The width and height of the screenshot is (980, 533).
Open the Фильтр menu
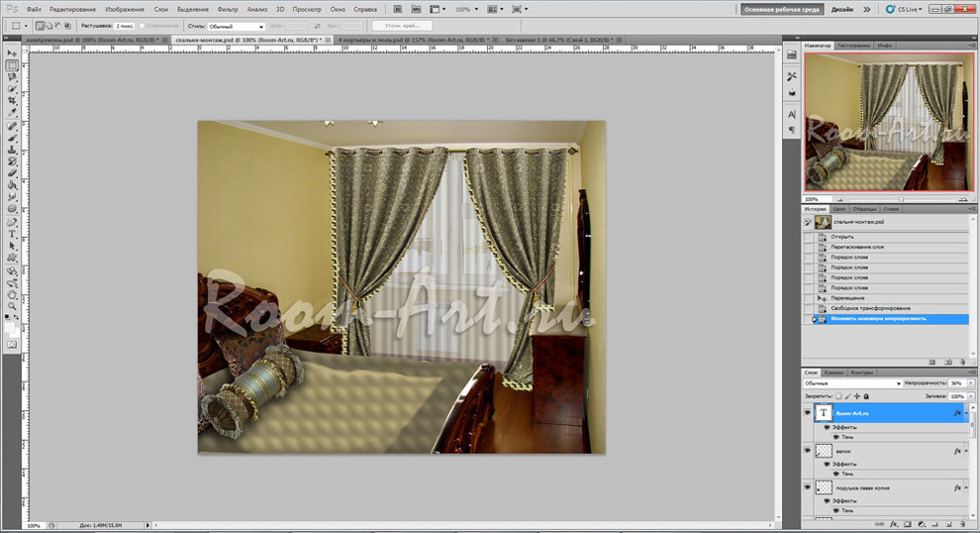(227, 9)
